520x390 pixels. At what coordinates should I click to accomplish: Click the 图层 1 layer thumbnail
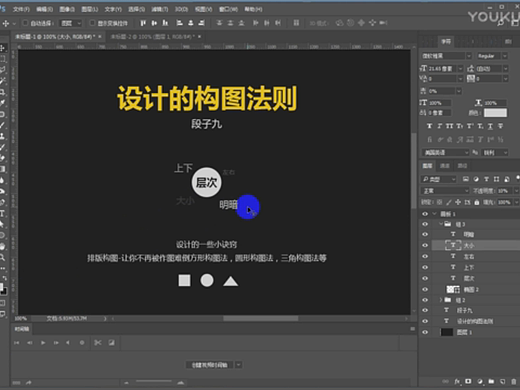[447, 332]
